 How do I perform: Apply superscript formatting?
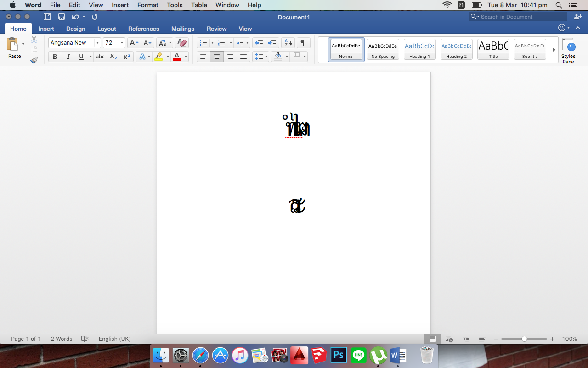click(x=127, y=57)
